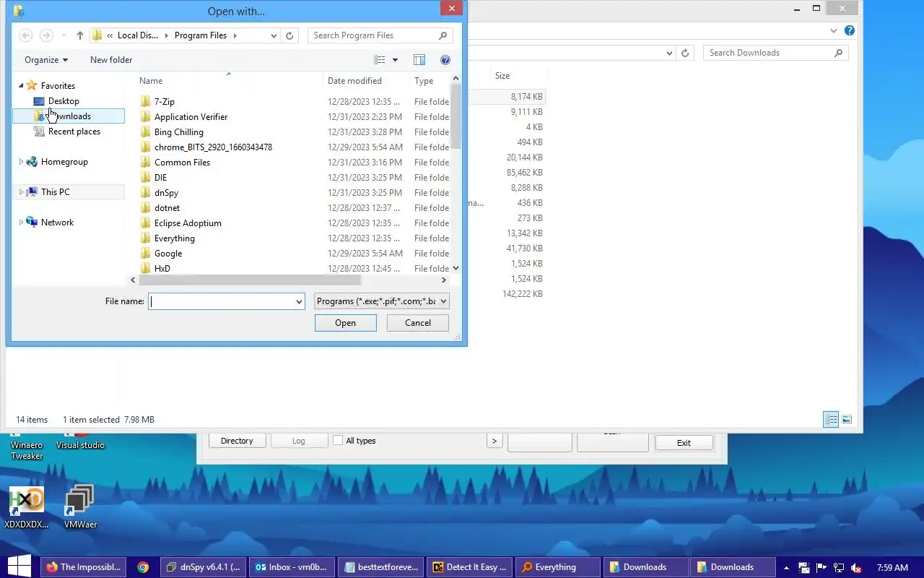Viewport: 924px width, 578px height.
Task: Click the Directory button
Action: 237,441
